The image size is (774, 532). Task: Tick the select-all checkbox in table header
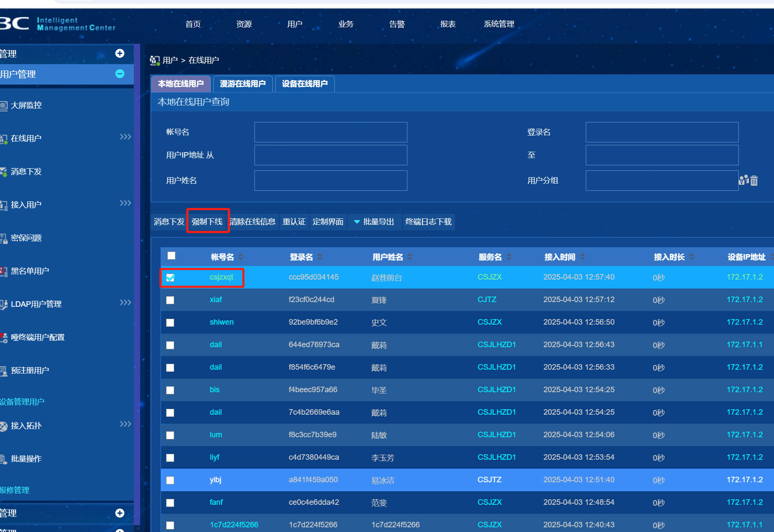point(171,255)
